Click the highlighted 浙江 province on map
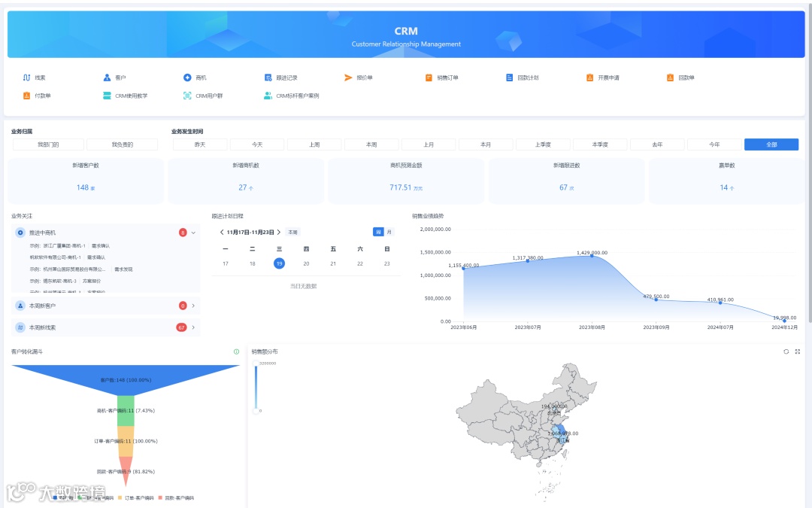The width and height of the screenshot is (812, 508). point(562,440)
